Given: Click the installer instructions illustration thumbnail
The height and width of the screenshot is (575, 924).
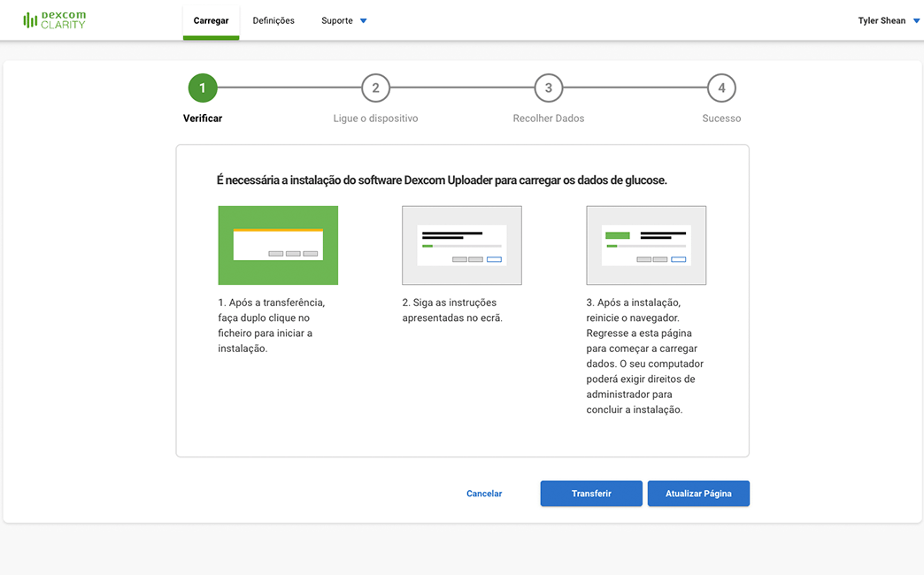Looking at the screenshot, I should (x=462, y=245).
